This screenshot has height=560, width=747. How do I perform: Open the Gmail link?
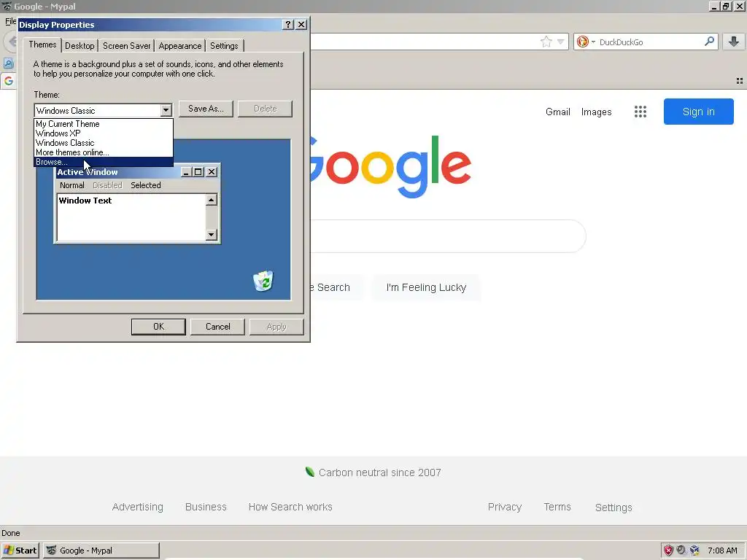[558, 112]
